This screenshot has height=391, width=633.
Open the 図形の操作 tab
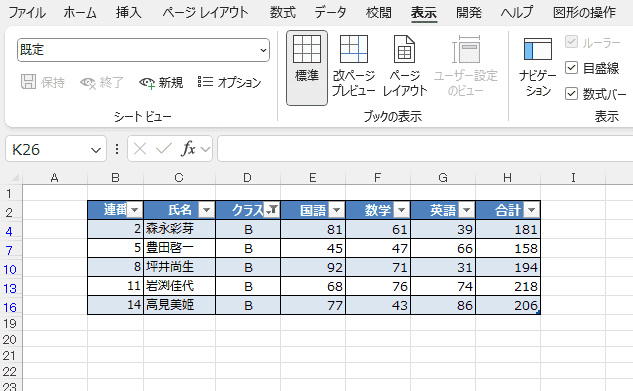(x=584, y=13)
